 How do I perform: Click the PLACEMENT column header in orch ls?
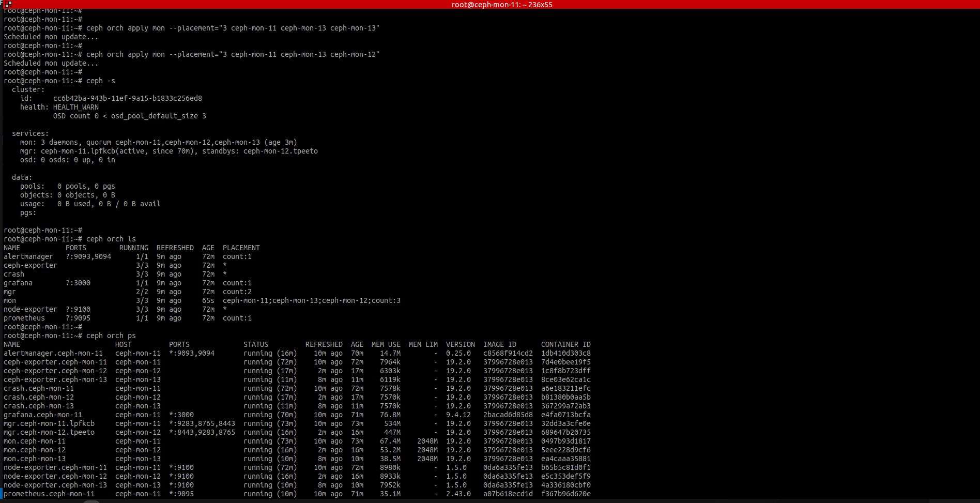(241, 248)
